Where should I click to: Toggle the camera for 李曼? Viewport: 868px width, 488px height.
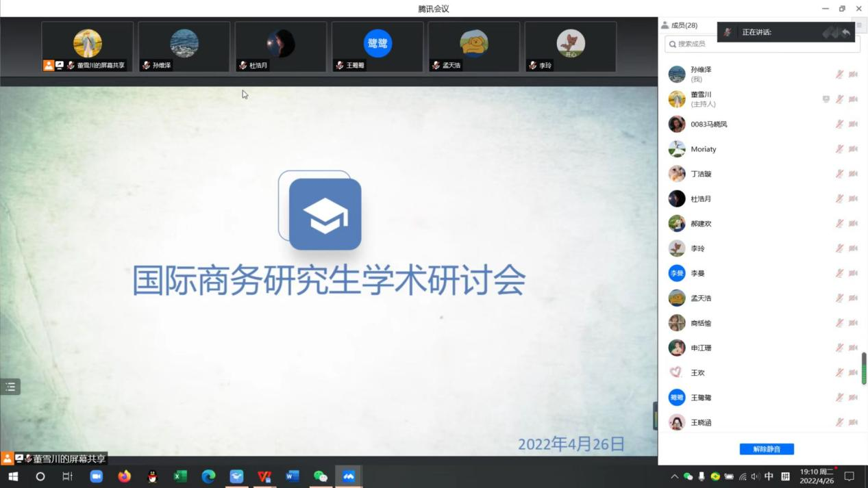(x=853, y=273)
